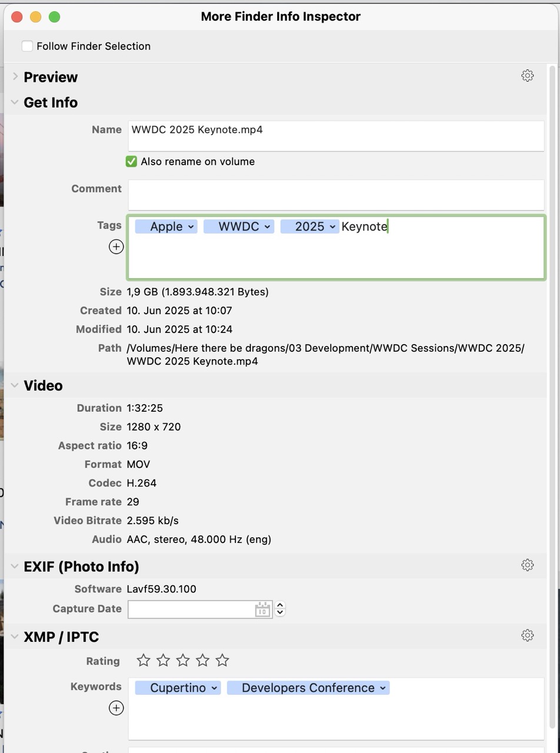Open the Apple tag dropdown chevron
560x753 pixels.
[x=191, y=226]
